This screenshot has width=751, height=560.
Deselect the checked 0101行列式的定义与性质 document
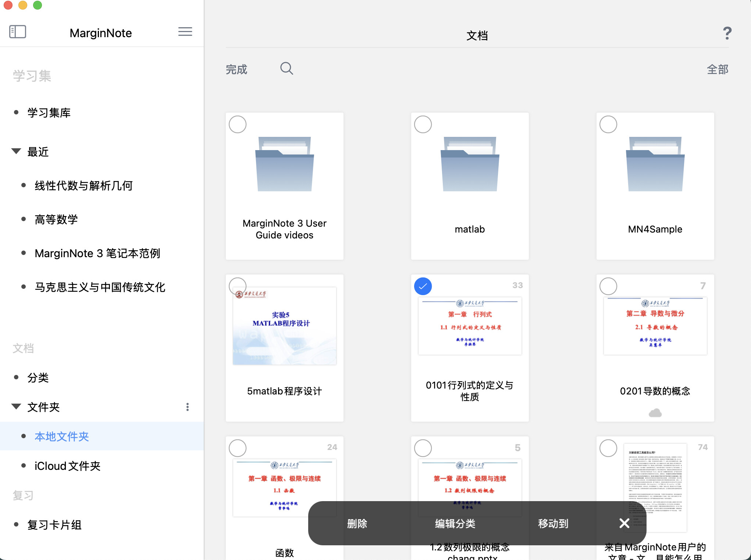click(423, 286)
